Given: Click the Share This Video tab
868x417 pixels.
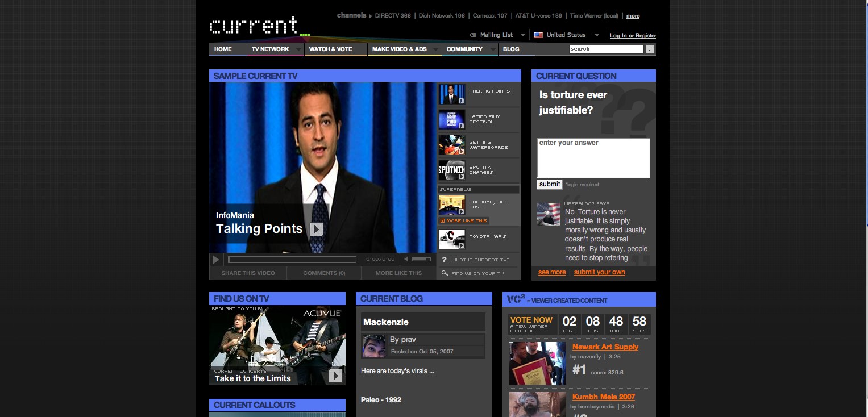Looking at the screenshot, I should click(x=248, y=273).
